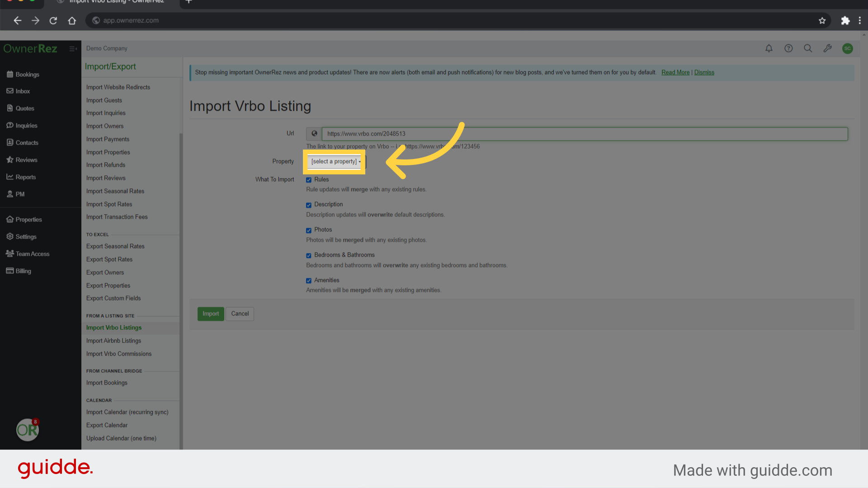The image size is (868, 488).
Task: Open the Inbox from the sidebar
Action: pos(10,91)
